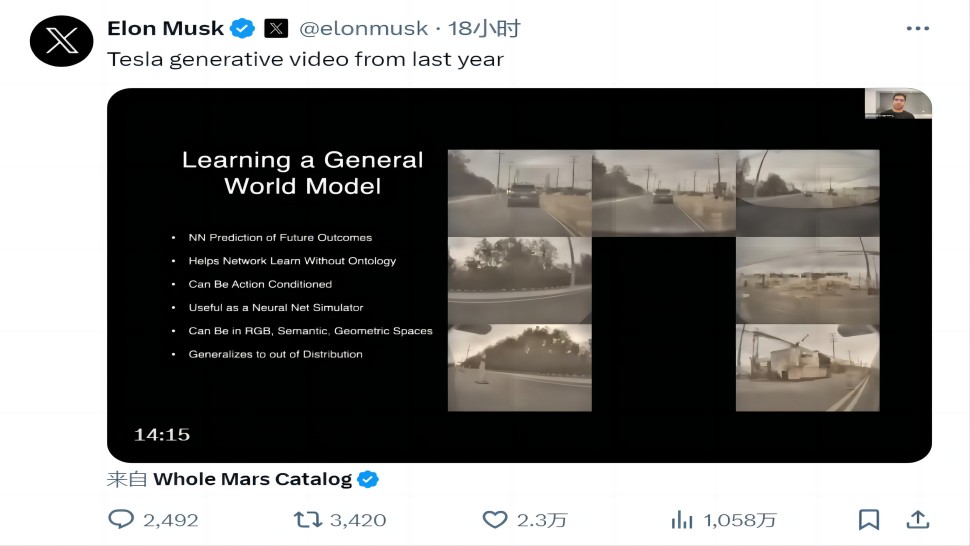Image resolution: width=970 pixels, height=546 pixels.
Task: Like the tweet with the heart icon
Action: tap(495, 519)
